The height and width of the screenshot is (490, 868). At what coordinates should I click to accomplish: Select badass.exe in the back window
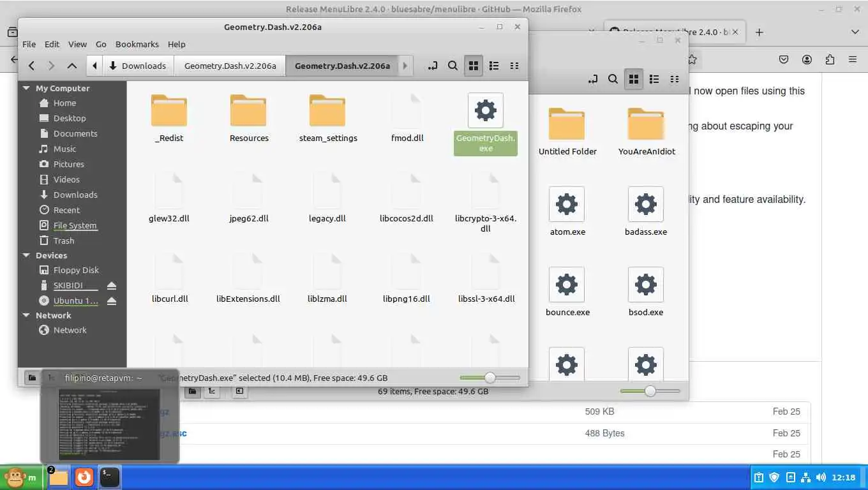(646, 211)
